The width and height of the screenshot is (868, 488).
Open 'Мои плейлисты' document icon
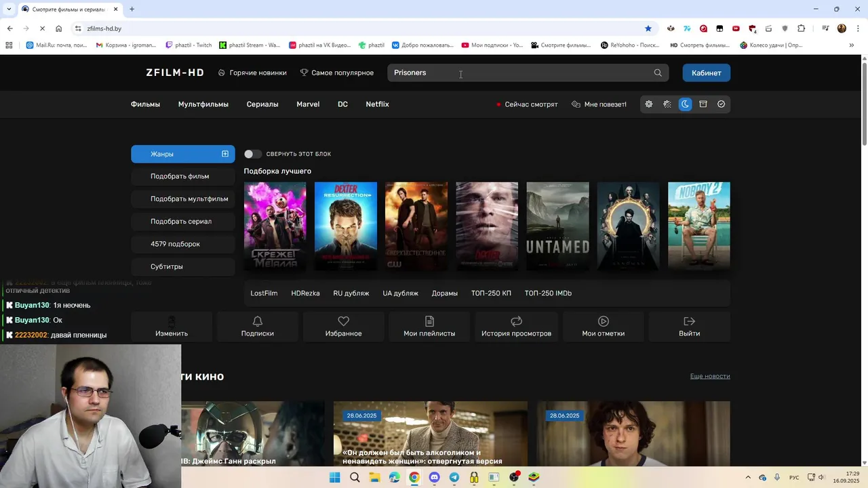[429, 321]
